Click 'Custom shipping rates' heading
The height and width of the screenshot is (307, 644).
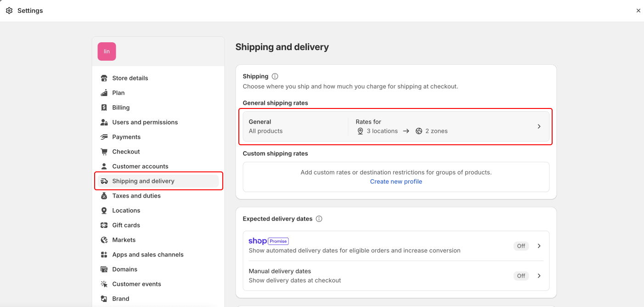(x=275, y=153)
